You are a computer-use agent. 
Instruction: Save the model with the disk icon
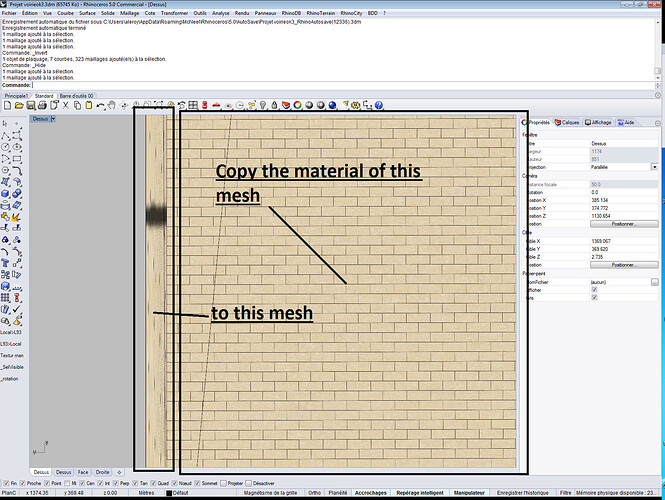[x=31, y=105]
